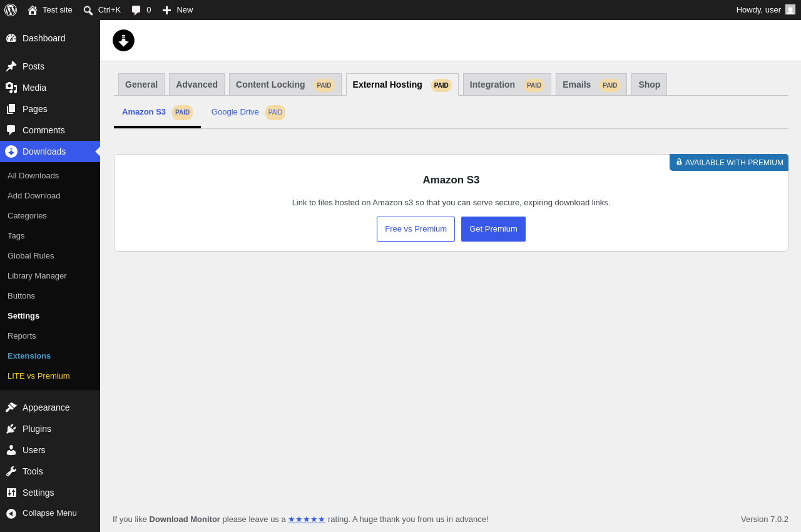Open the Content Locking tab
The image size is (801, 532).
[285, 84]
